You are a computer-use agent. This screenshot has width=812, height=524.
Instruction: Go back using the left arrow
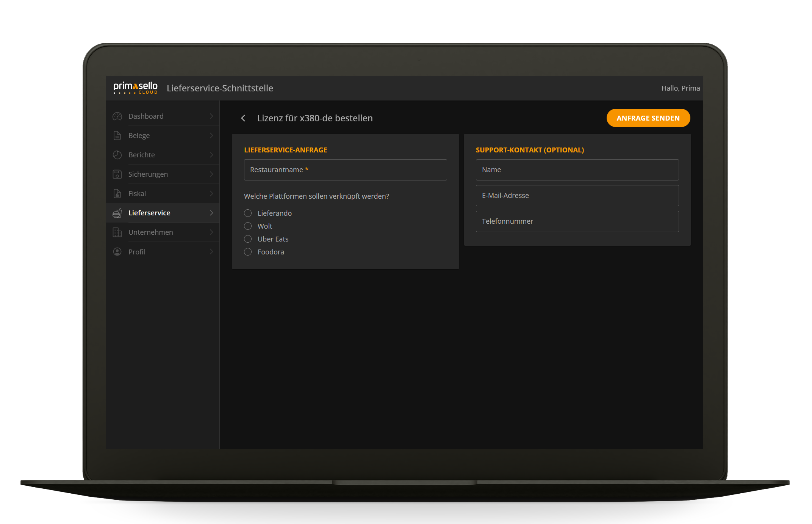[x=243, y=118]
